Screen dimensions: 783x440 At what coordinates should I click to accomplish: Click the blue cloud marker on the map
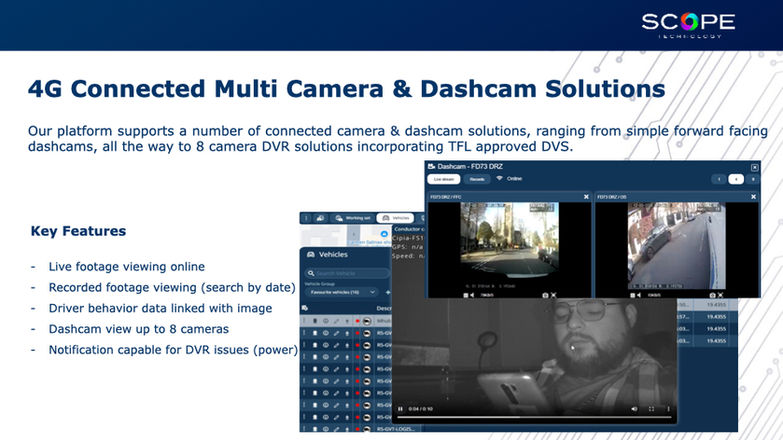pyautogui.click(x=384, y=234)
